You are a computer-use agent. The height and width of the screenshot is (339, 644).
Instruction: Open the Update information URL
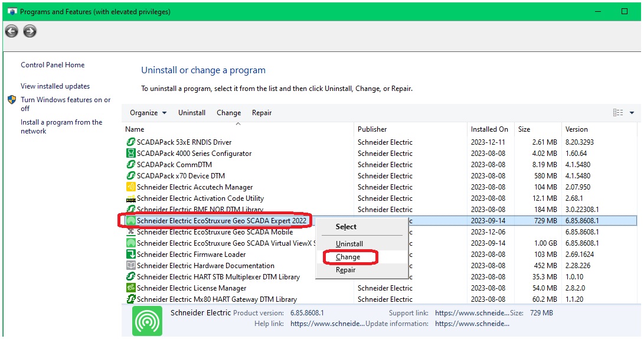pyautogui.click(x=472, y=324)
